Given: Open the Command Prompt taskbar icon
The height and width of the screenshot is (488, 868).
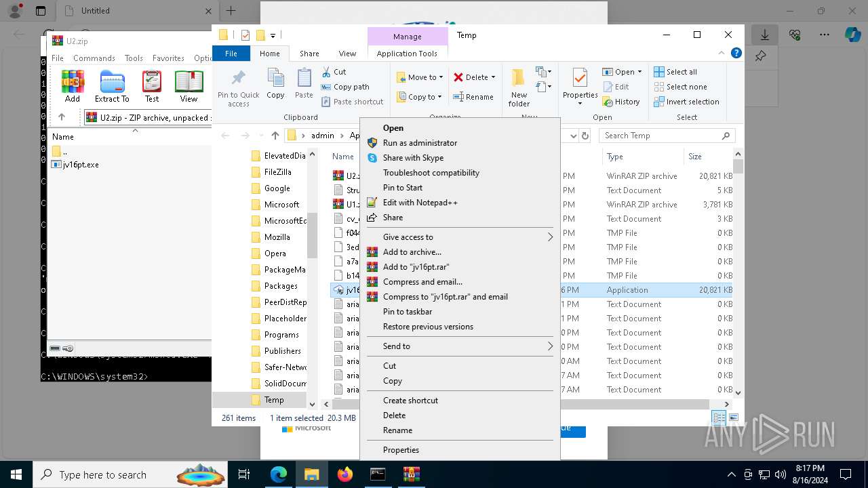Looking at the screenshot, I should point(378,474).
